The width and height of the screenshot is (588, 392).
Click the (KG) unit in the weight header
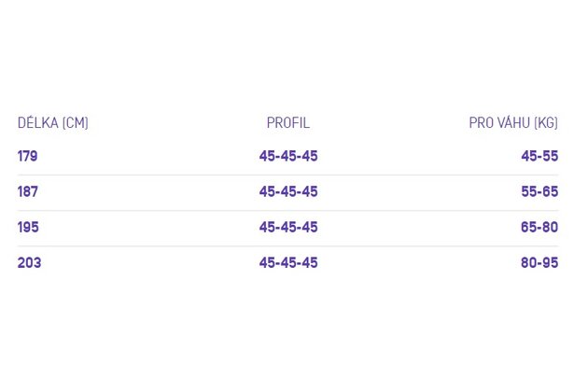click(x=546, y=123)
